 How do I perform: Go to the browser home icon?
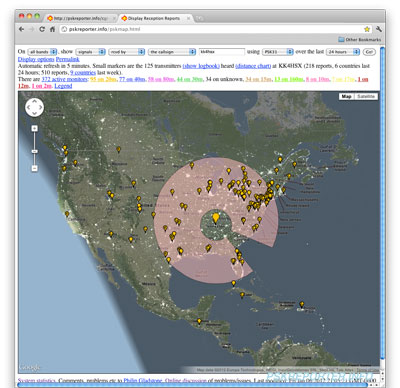pyautogui.click(x=52, y=29)
